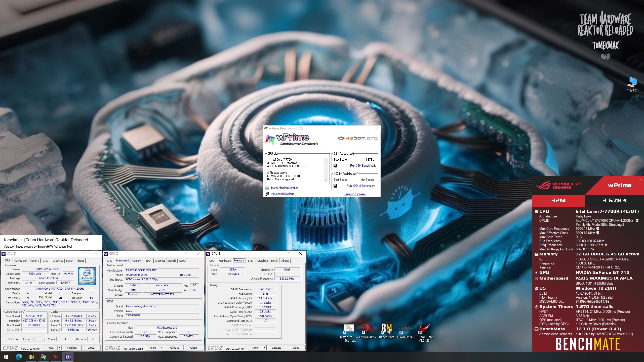Click Run 1024M Benchmark link
Viewport: 644px width, 362px height.
click(x=361, y=186)
